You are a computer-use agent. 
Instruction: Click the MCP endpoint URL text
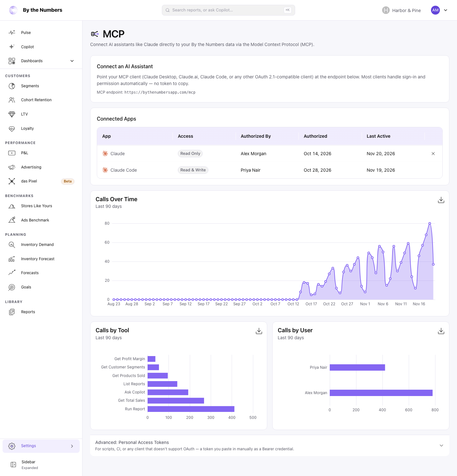[160, 92]
